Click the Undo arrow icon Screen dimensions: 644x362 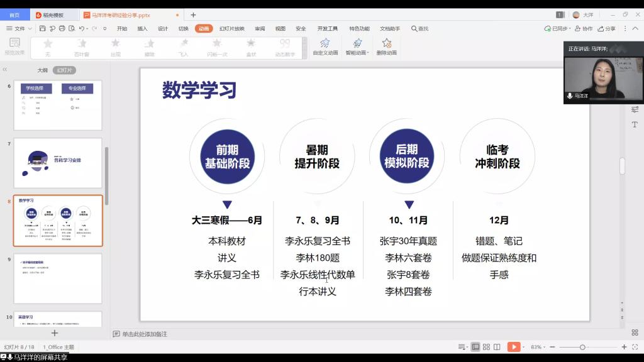[82, 28]
